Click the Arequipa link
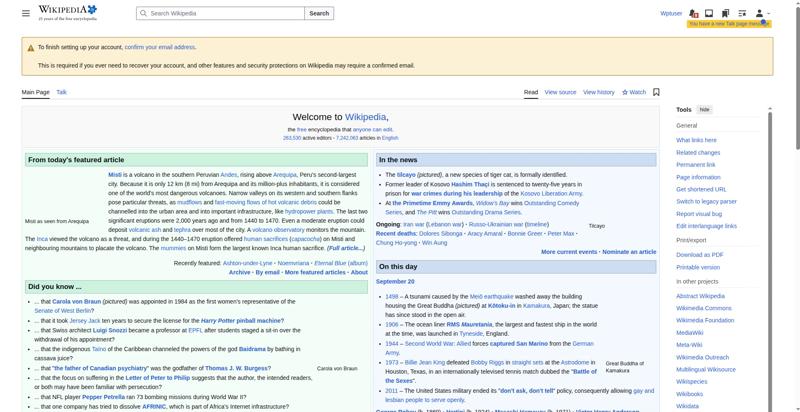The image size is (800, 412). pos(285,175)
